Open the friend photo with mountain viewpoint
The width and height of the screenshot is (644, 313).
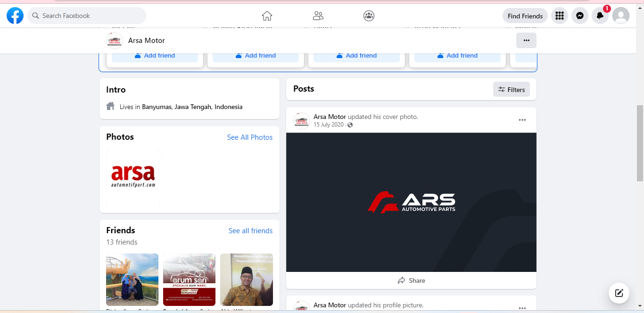point(132,280)
